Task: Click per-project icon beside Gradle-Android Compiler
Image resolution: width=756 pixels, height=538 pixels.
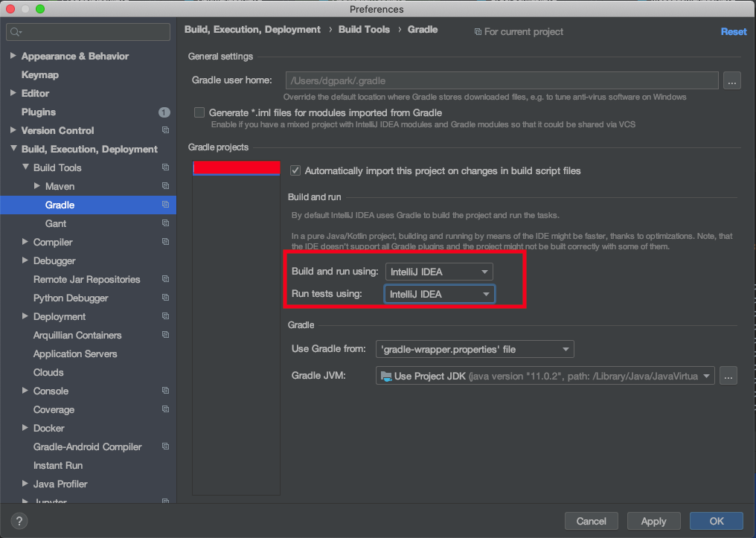Action: (x=165, y=446)
